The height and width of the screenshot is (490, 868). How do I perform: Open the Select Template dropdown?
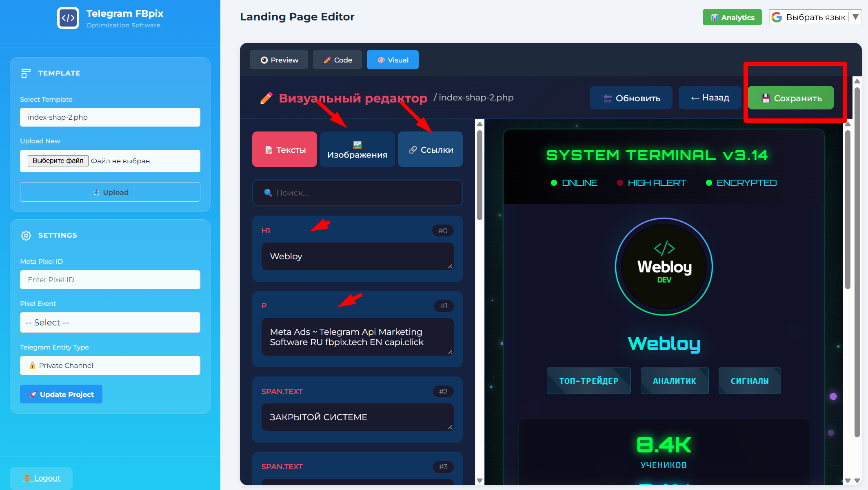click(110, 117)
